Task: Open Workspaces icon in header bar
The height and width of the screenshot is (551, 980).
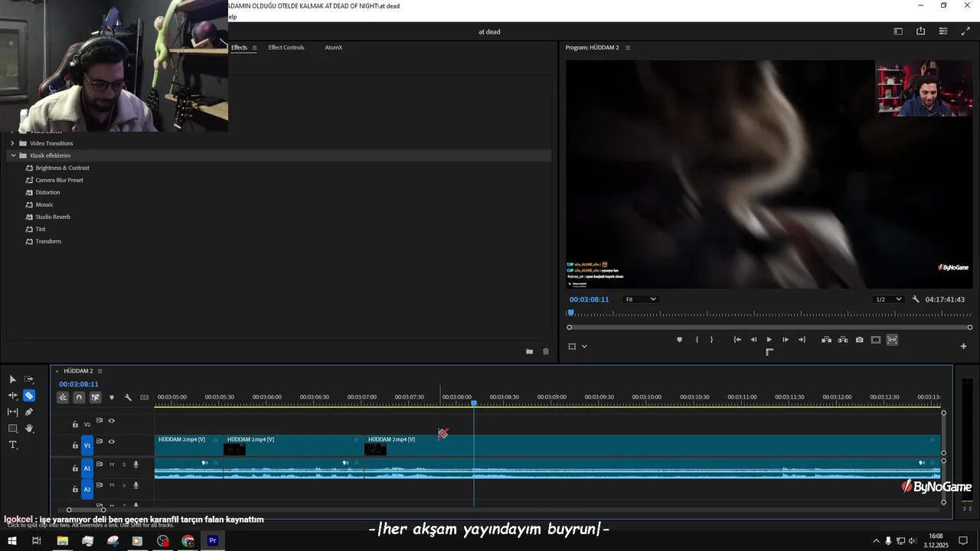Action: tap(898, 31)
